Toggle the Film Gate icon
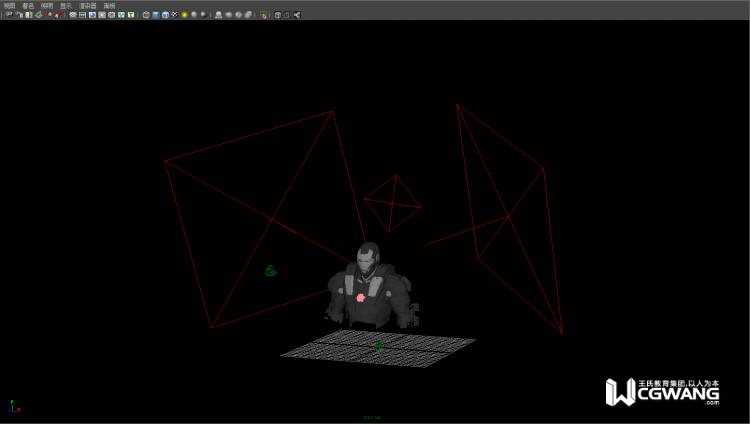This screenshot has height=424, width=750. [x=82, y=15]
